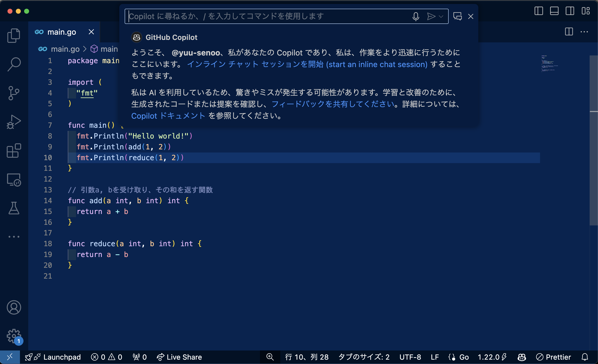Click the microphone voice input icon
The height and width of the screenshot is (364, 598).
point(416,16)
